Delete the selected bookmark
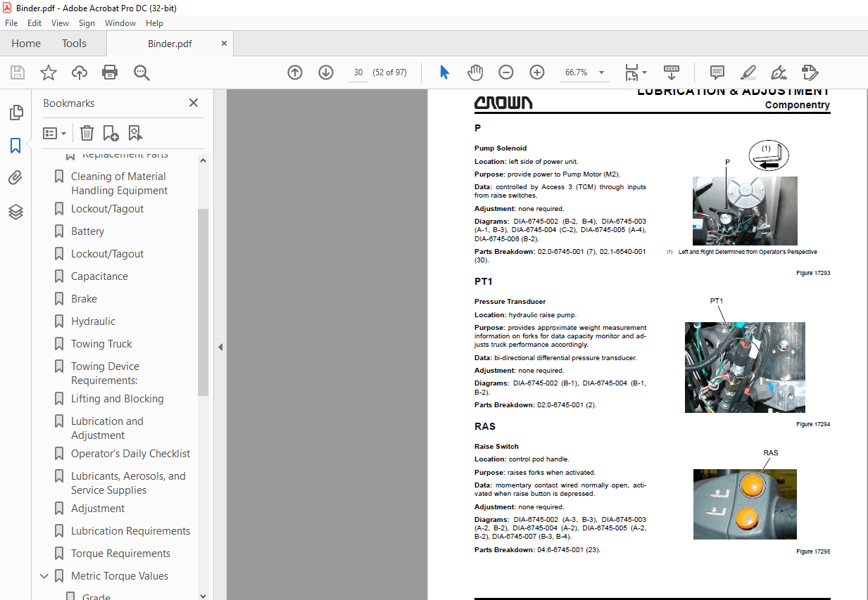868x600 pixels. click(86, 133)
